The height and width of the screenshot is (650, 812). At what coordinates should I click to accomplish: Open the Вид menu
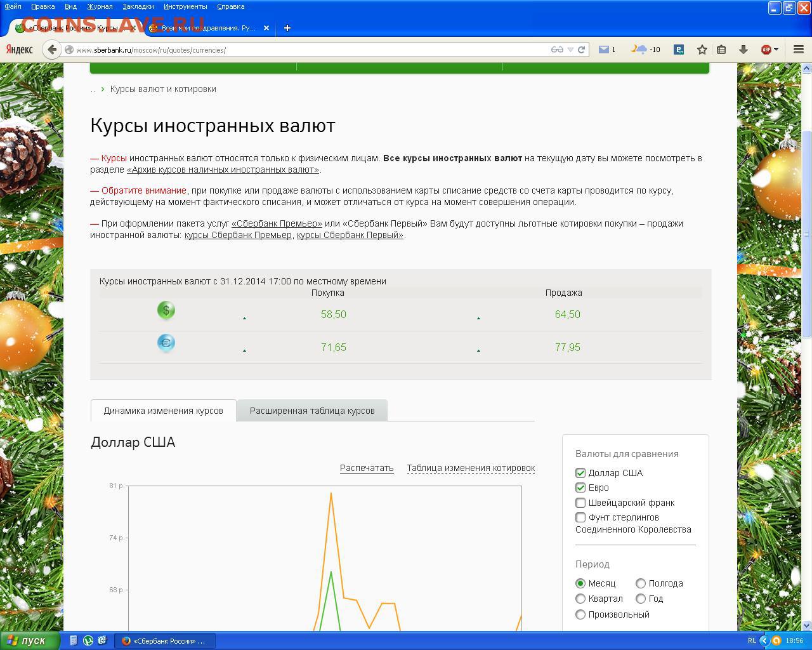[70, 6]
